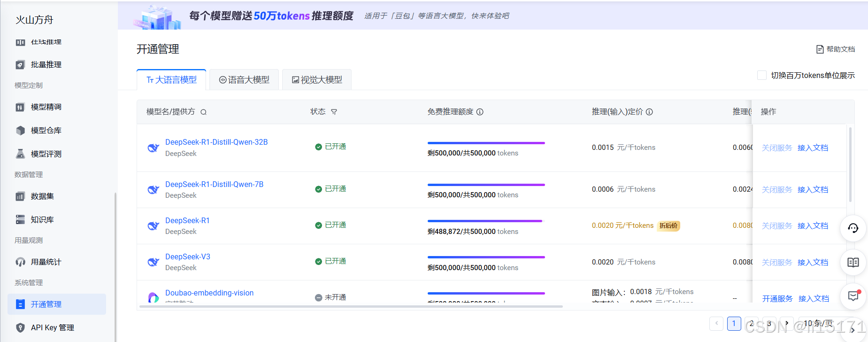The image size is (868, 342).
Task: Click the 折后价 badge on DeepSeek-R1
Action: 668,226
